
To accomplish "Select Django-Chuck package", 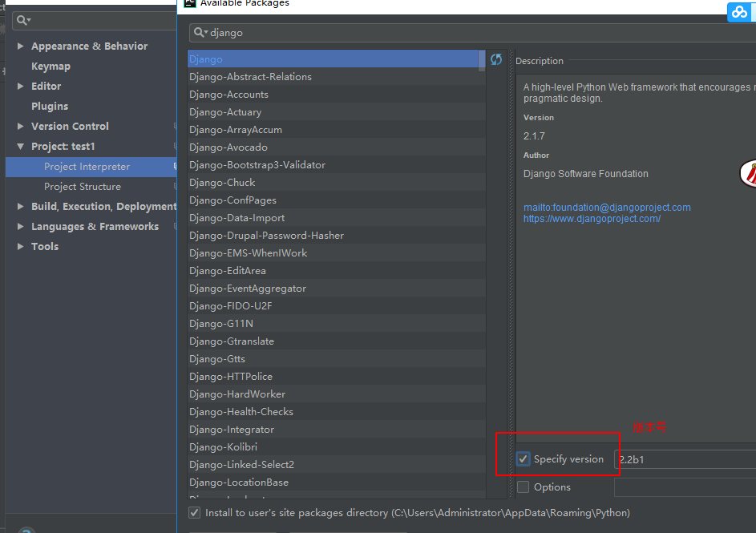I will tap(337, 183).
